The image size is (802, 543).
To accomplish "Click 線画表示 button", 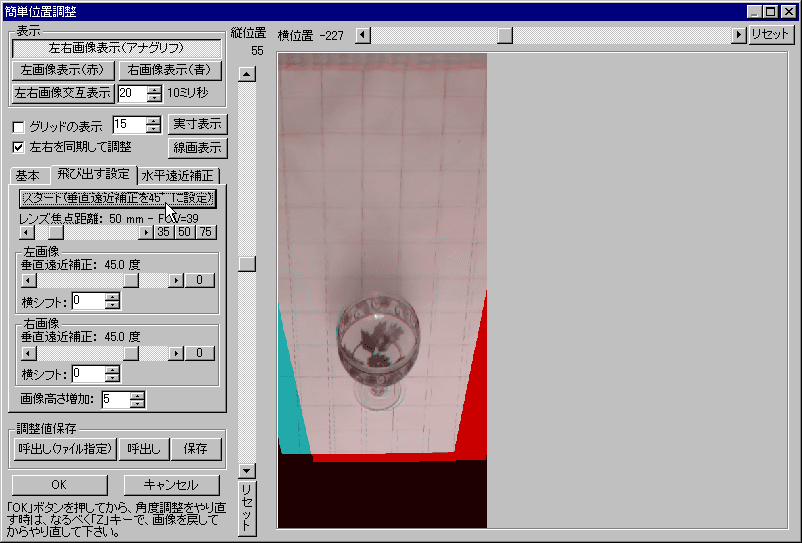I will click(x=197, y=148).
